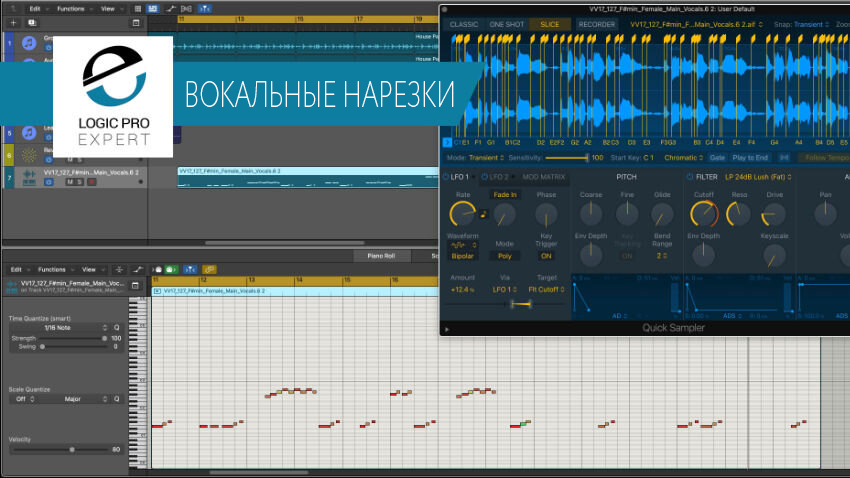Click the blue playback arrow below the Quick Sampler waveform
This screenshot has width=850, height=478.
[447, 143]
